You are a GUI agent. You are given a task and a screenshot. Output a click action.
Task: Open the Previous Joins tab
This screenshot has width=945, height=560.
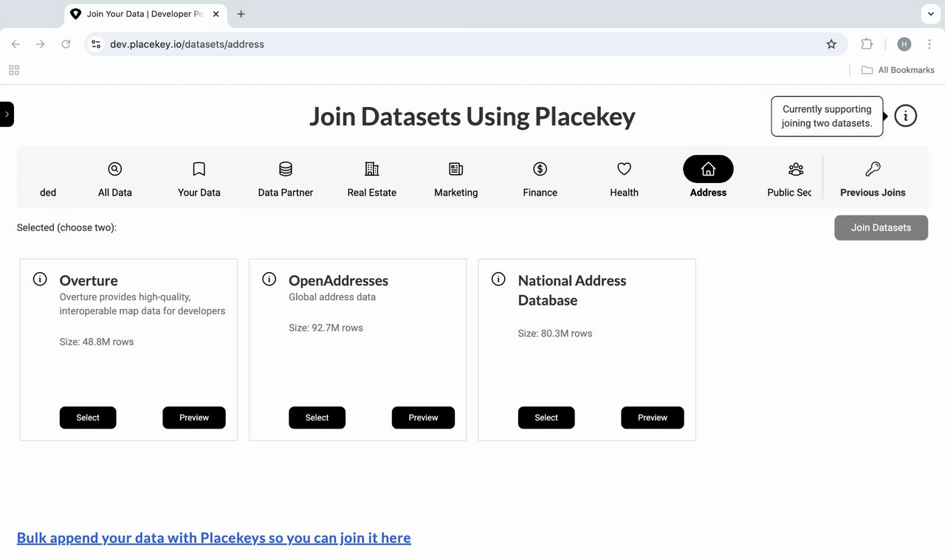pyautogui.click(x=873, y=180)
